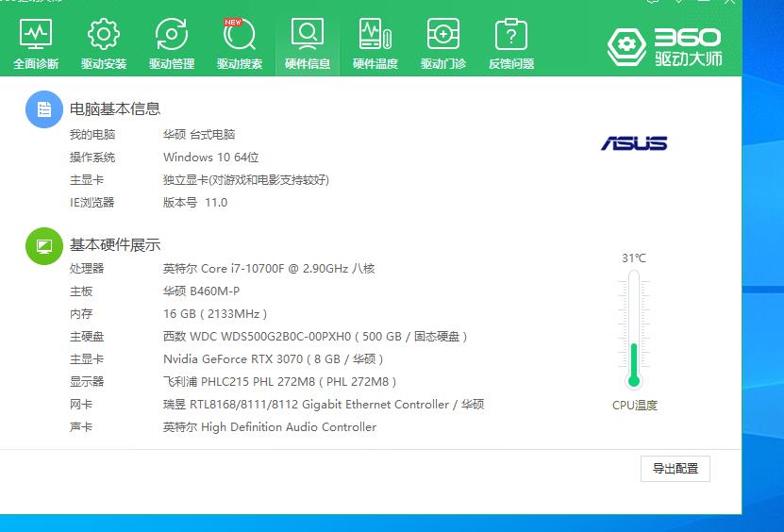Click the 电脑基本信息 heading
The image size is (784, 532).
[x=115, y=109]
